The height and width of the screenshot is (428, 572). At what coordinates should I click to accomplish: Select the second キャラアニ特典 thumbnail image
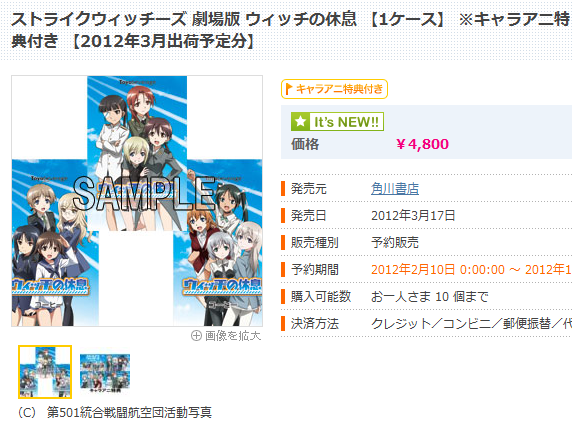click(x=105, y=374)
